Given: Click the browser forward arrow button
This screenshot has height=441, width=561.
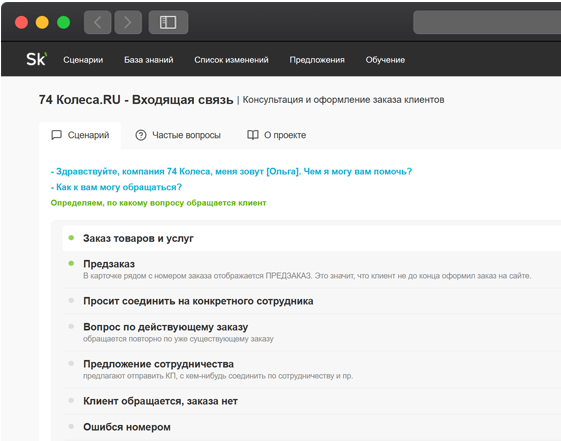Looking at the screenshot, I should pos(128,22).
